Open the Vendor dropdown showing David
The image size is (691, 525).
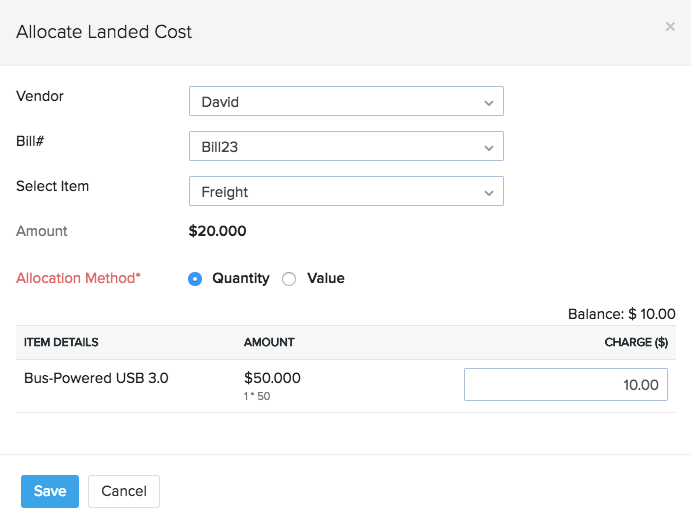coord(346,101)
